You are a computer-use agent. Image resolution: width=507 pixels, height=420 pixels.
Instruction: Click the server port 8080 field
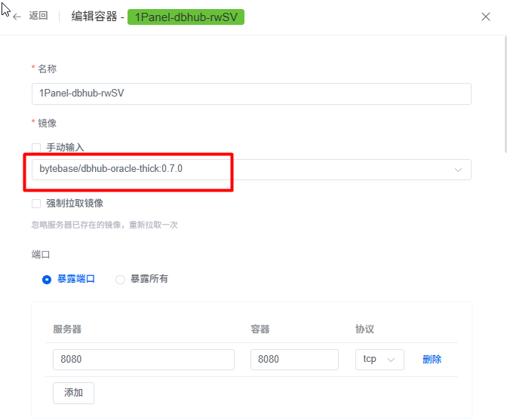click(143, 359)
